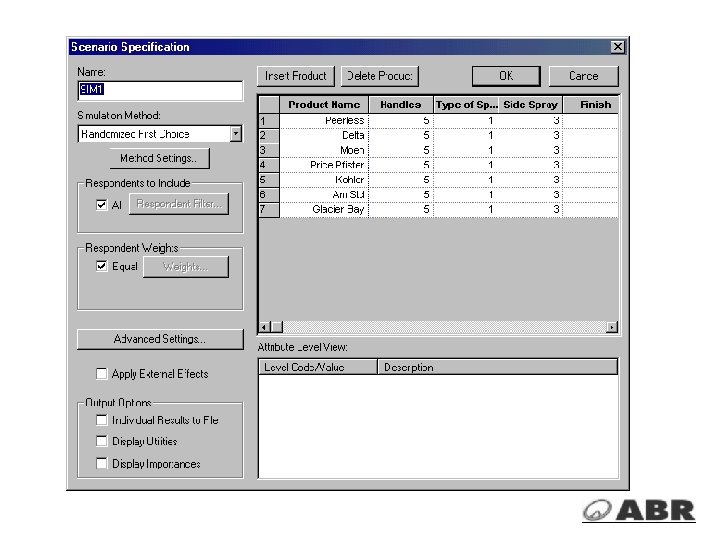Click the Cancel button

pos(584,76)
